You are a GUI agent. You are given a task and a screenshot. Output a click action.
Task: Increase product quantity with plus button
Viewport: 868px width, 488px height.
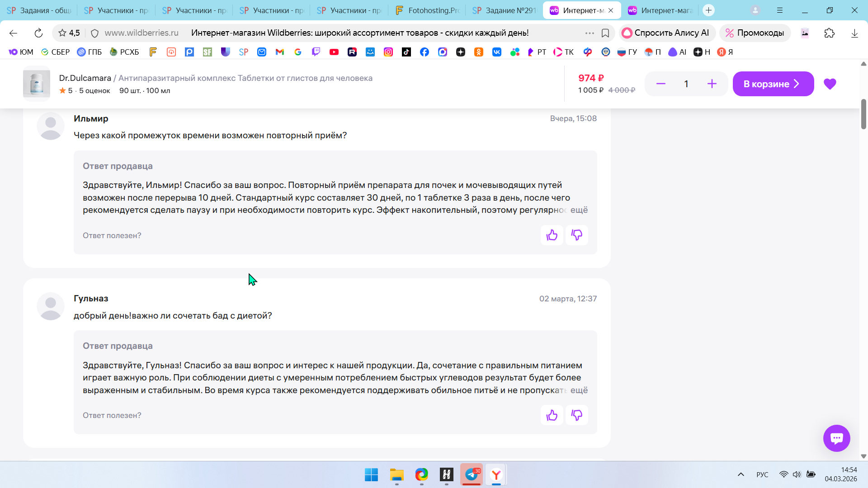click(x=712, y=84)
